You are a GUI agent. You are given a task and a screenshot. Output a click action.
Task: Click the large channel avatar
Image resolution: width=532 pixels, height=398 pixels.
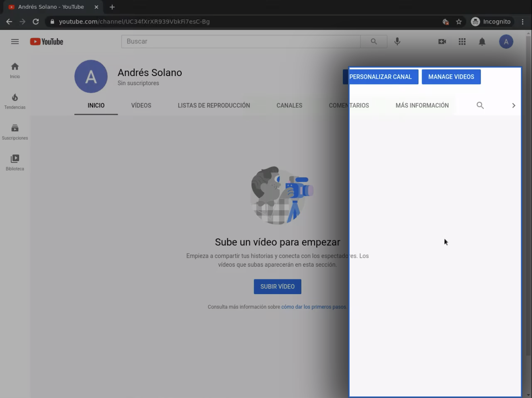pos(91,76)
